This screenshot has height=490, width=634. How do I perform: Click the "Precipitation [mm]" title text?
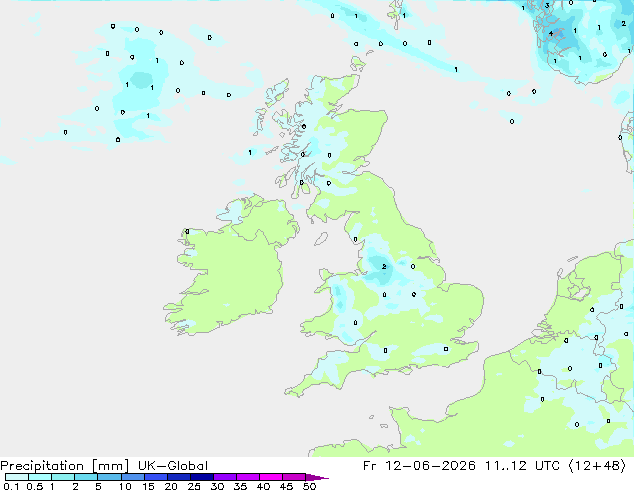click(65, 466)
